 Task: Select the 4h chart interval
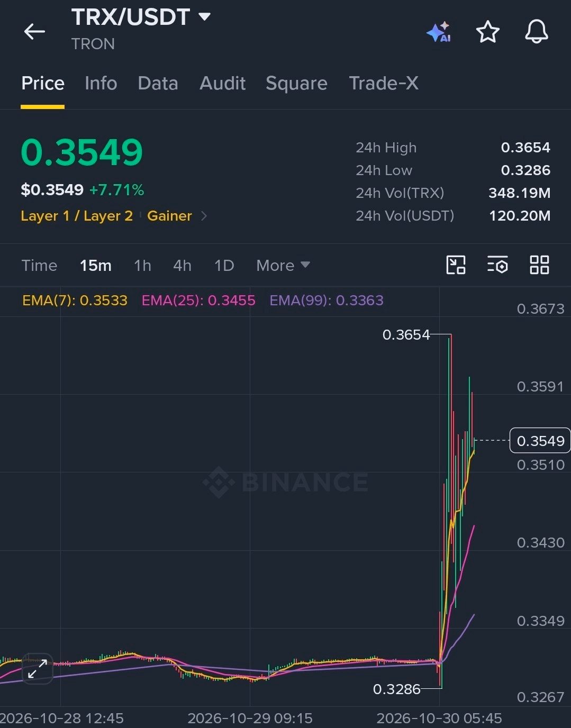tap(182, 265)
